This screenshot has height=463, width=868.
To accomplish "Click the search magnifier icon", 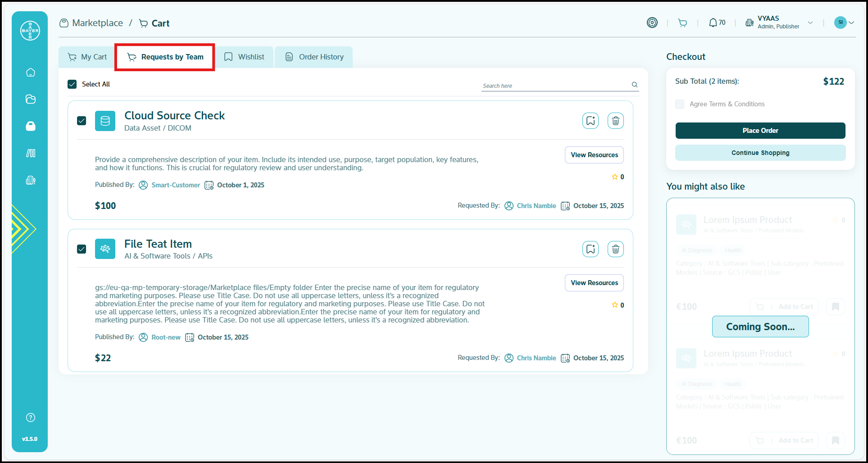I will [635, 85].
